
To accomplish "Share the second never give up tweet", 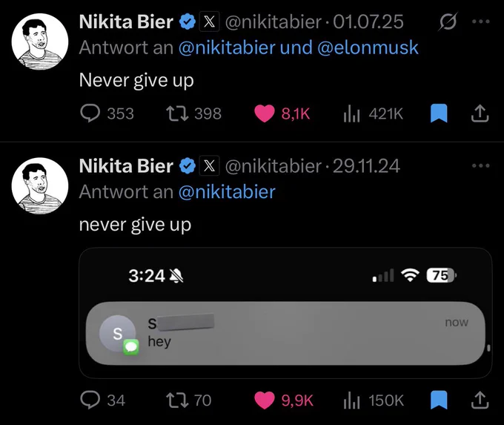I will tap(480, 400).
